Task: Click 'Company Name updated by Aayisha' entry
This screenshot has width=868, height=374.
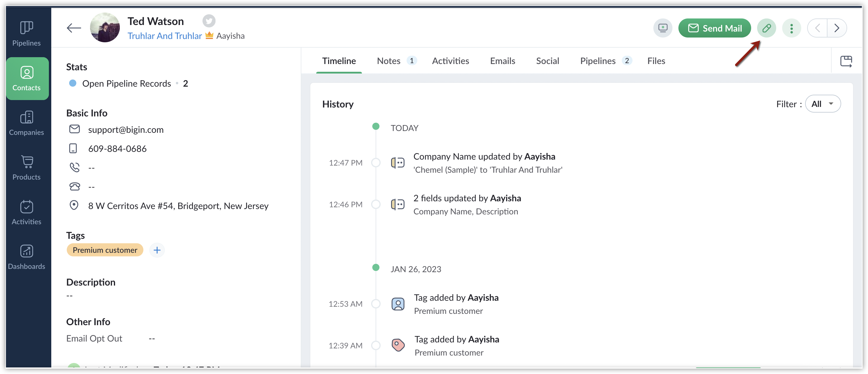Action: (x=484, y=157)
